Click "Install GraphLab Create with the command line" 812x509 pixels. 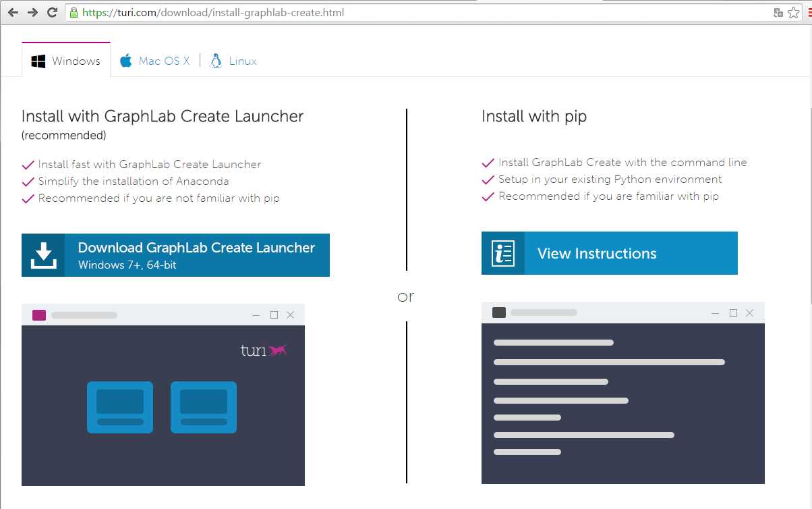622,162
